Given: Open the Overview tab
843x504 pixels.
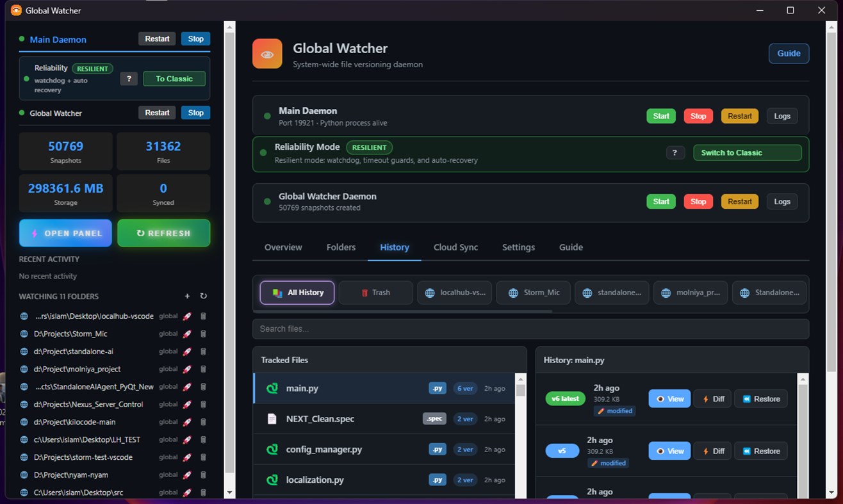Looking at the screenshot, I should point(283,247).
